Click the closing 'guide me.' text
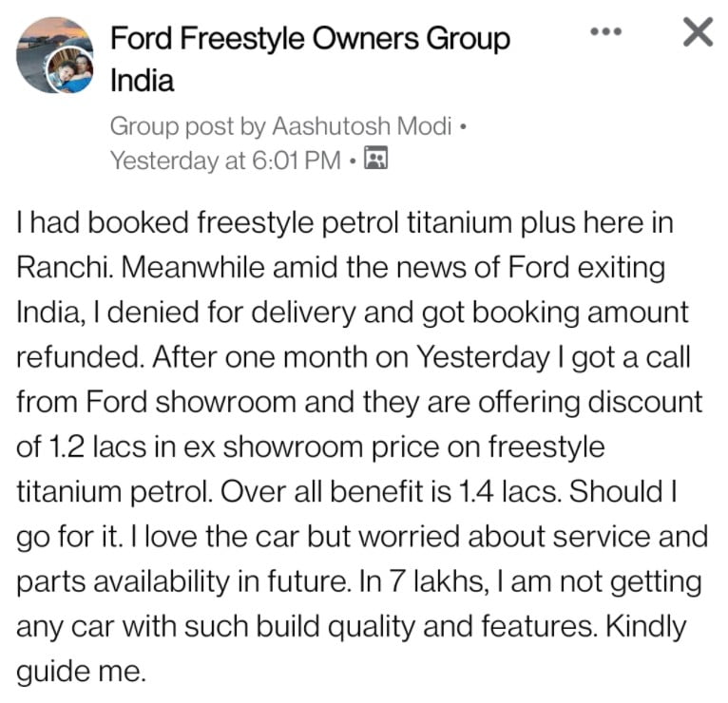This screenshot has height=703, width=728. (81, 672)
